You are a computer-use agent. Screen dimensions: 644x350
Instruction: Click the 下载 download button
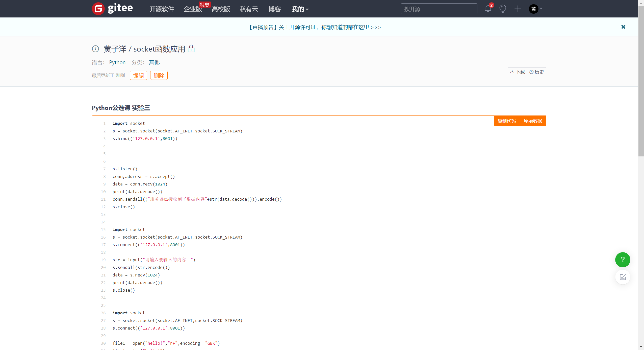(518, 72)
